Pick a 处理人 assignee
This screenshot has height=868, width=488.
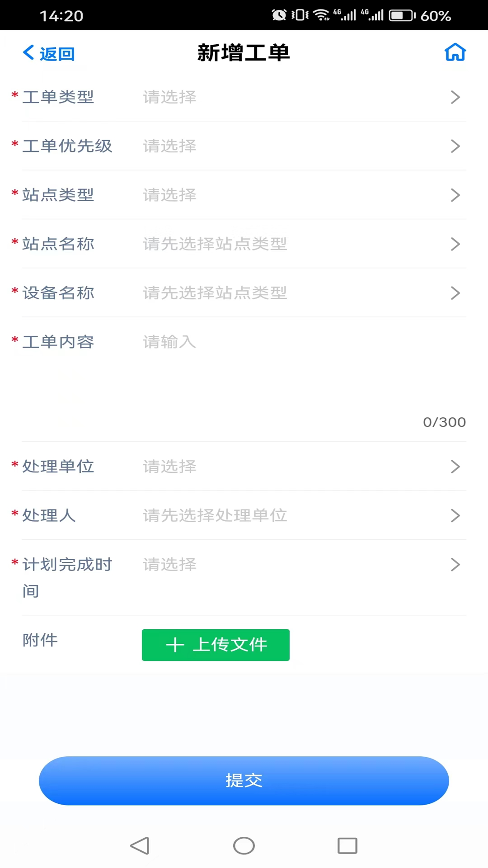298,515
